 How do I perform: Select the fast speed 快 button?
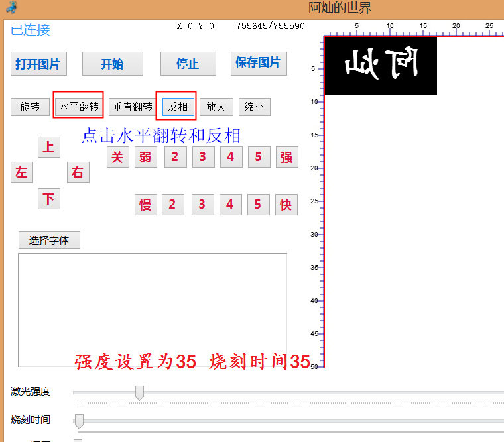[x=286, y=204]
